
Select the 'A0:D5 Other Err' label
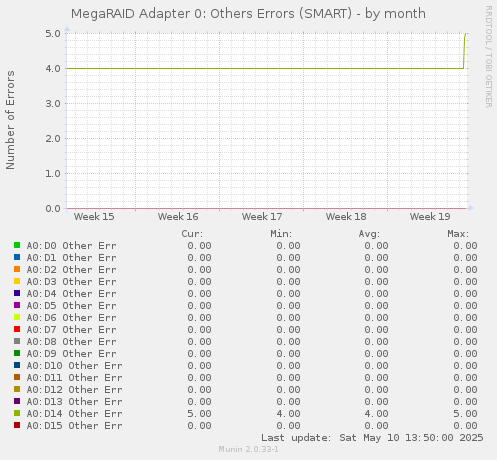point(71,306)
